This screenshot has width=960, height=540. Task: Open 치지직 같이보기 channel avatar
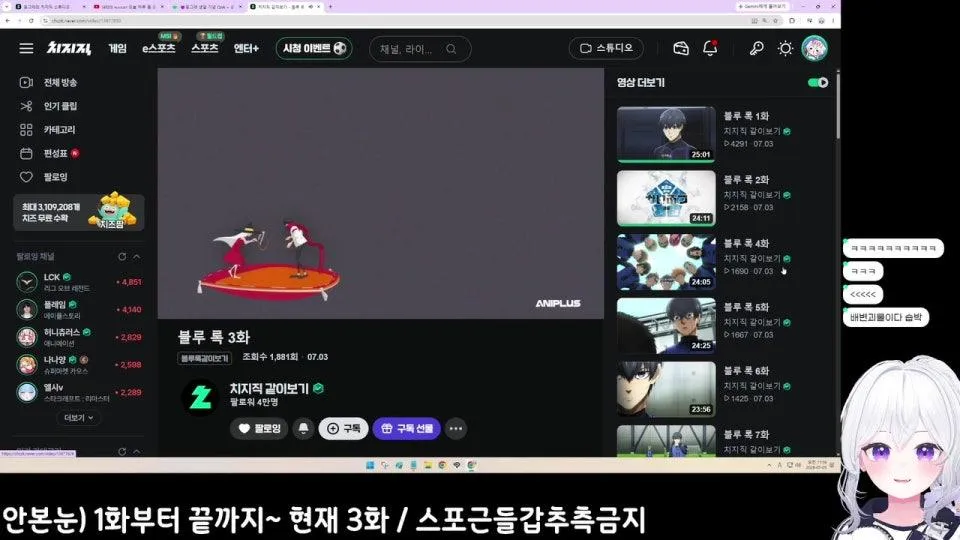click(200, 397)
